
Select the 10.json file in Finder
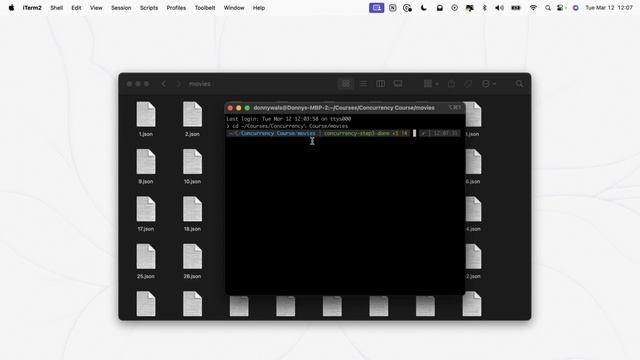point(192,167)
